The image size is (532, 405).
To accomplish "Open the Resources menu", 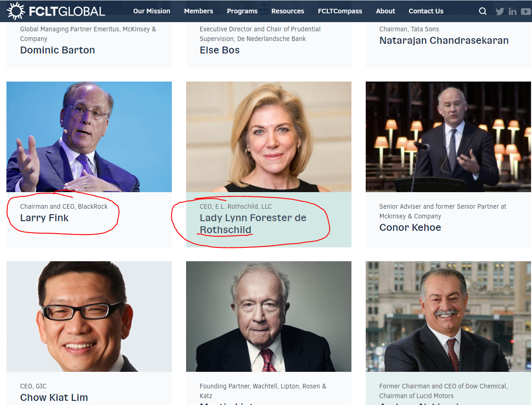I will click(288, 11).
